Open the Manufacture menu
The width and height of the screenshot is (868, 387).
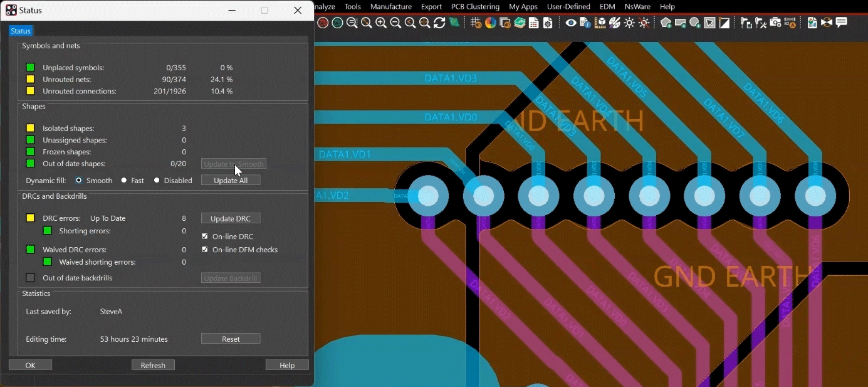[x=390, y=7]
